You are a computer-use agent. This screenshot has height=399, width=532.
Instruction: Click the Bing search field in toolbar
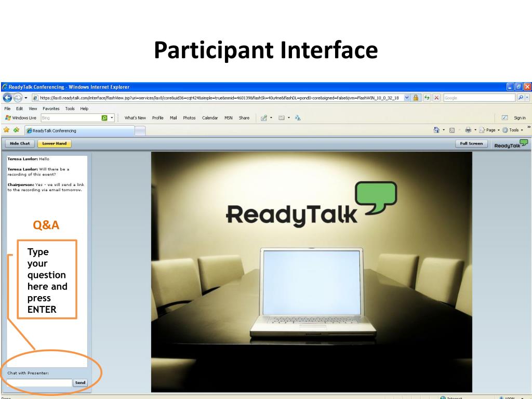point(71,118)
